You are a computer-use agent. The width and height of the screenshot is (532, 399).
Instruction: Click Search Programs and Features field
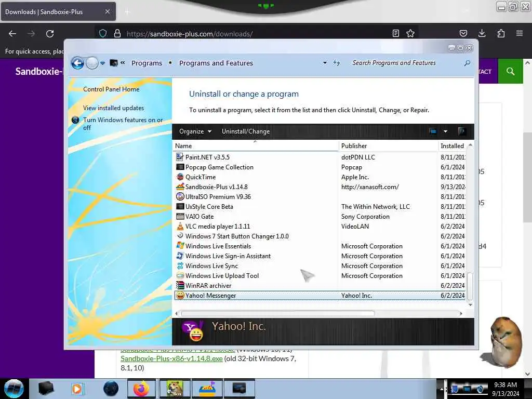pyautogui.click(x=405, y=63)
